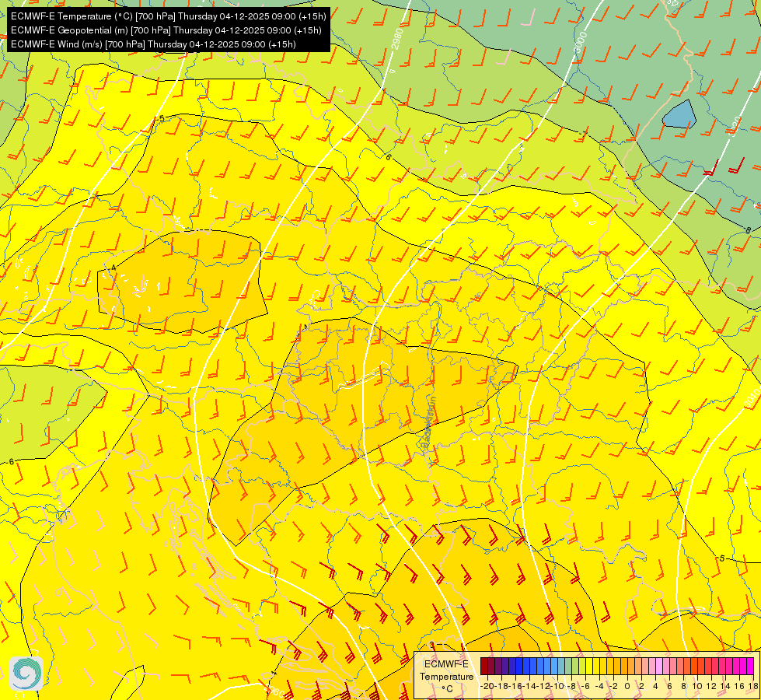Click the 10 value on the legend scale
The width and height of the screenshot is (761, 700).
(x=697, y=687)
